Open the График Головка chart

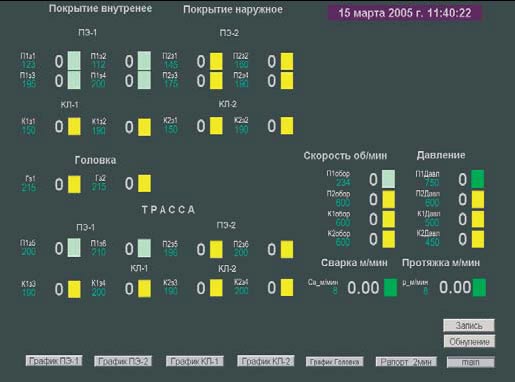tap(334, 362)
